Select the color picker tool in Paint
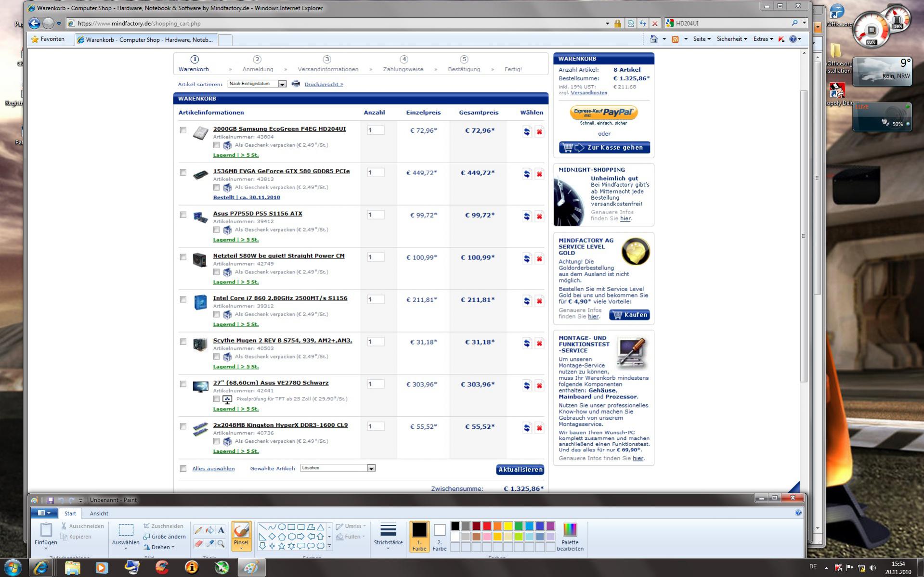 point(209,543)
